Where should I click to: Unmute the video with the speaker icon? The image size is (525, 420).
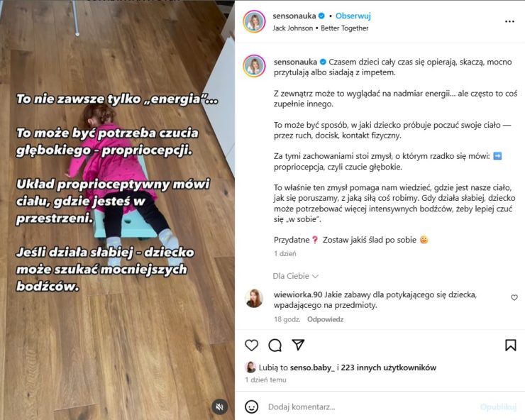[220, 407]
